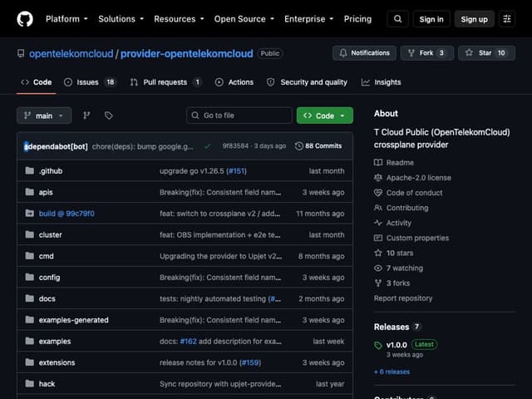Star the repository
This screenshot has height=399, width=532.
pyautogui.click(x=486, y=53)
